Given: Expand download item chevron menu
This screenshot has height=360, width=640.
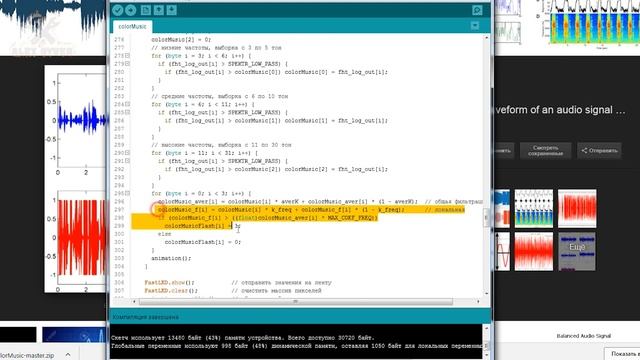Looking at the screenshot, I should (x=68, y=355).
